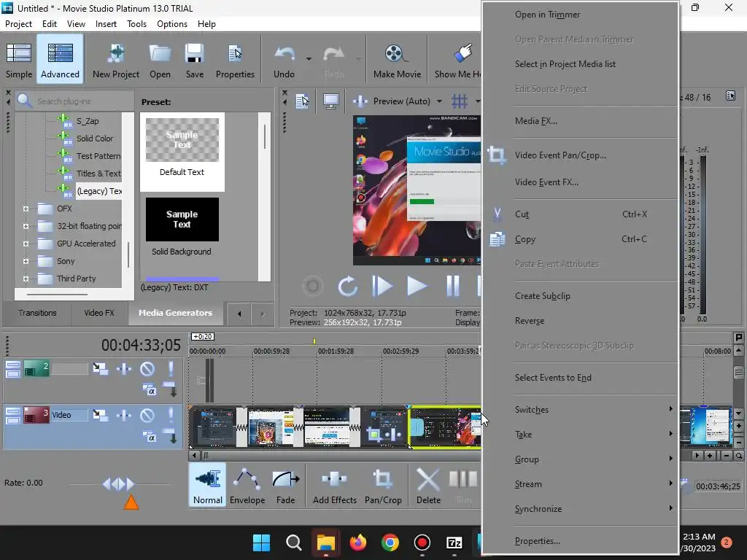
Task: Expand the GPU Accelerated folder
Action: 26,244
